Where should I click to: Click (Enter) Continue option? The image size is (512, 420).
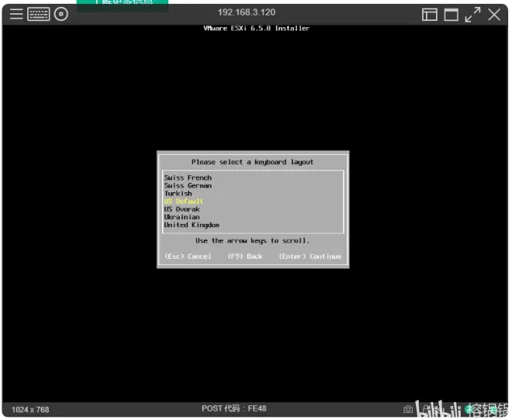310,256
